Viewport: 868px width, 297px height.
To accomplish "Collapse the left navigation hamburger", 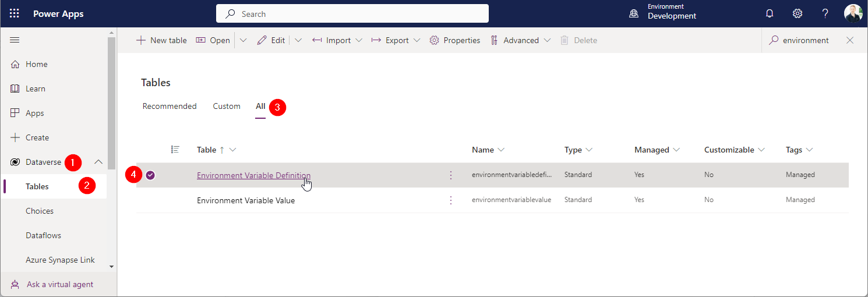I will 15,40.
